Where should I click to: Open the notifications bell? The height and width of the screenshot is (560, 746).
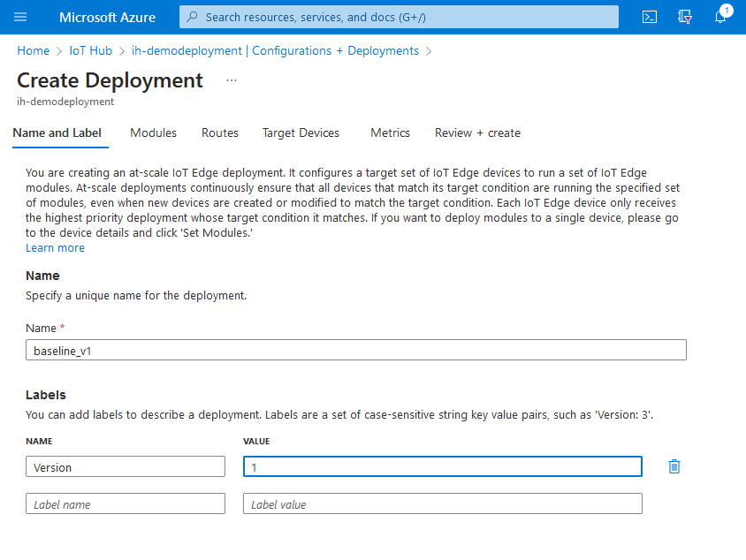720,17
